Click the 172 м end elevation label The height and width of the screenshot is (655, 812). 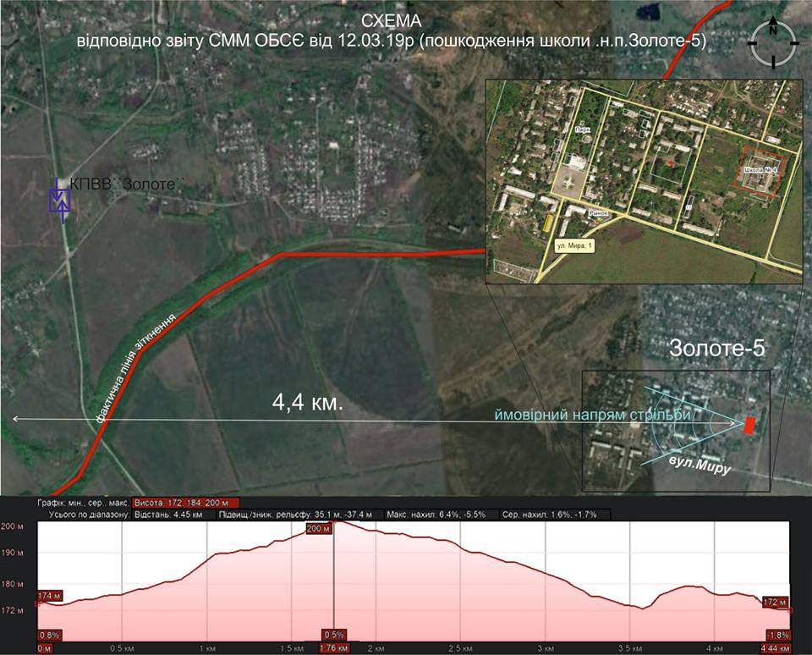774,602
